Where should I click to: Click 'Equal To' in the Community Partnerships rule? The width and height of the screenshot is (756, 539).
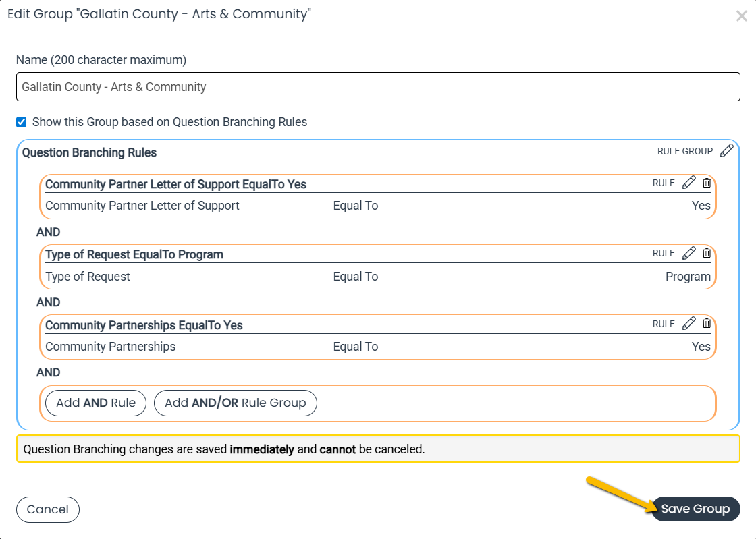[356, 347]
